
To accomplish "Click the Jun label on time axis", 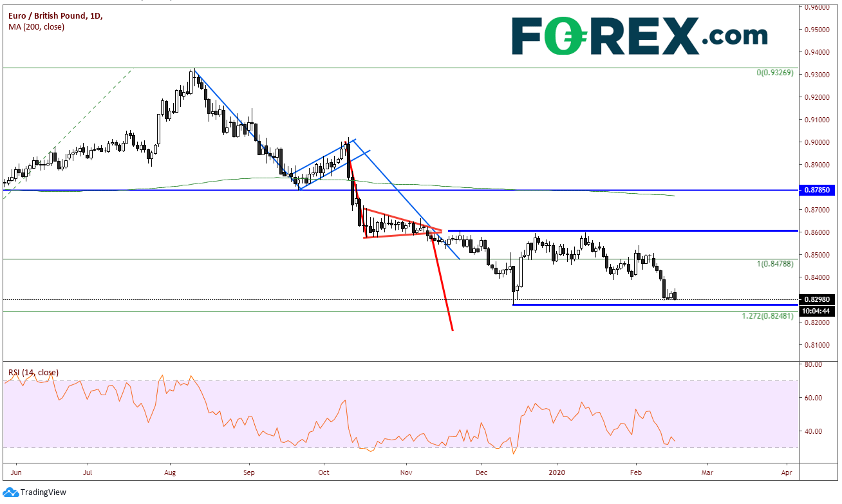I will [17, 472].
